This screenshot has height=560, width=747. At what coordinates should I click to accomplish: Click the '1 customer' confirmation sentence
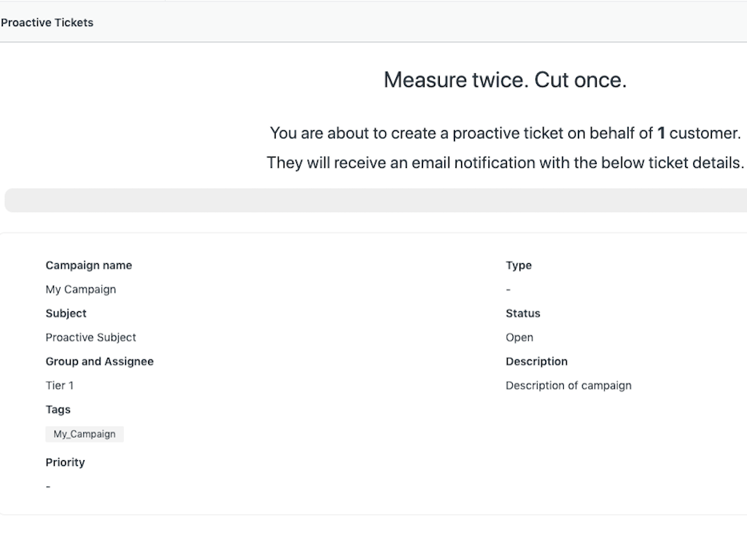point(505,133)
